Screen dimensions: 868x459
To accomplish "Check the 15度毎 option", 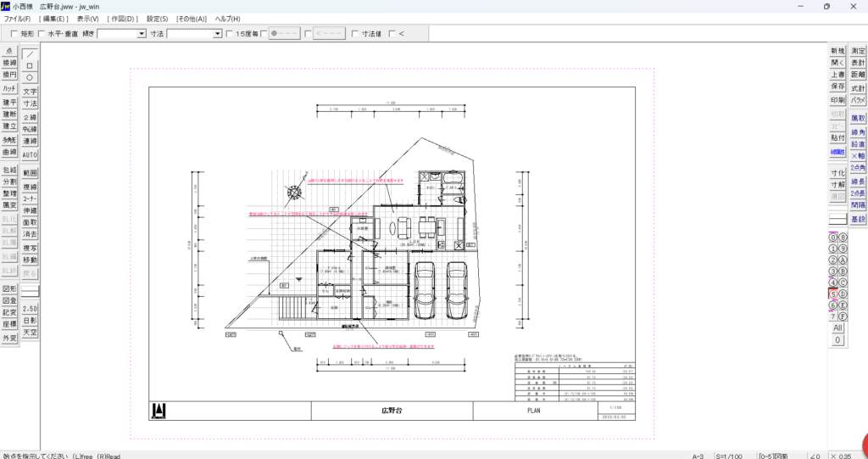I will [230, 34].
